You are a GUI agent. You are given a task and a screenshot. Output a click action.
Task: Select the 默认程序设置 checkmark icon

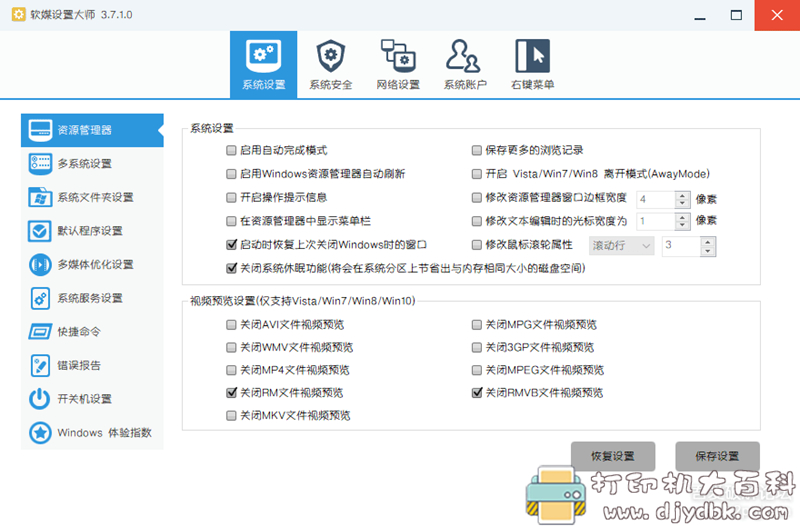pyautogui.click(x=40, y=231)
